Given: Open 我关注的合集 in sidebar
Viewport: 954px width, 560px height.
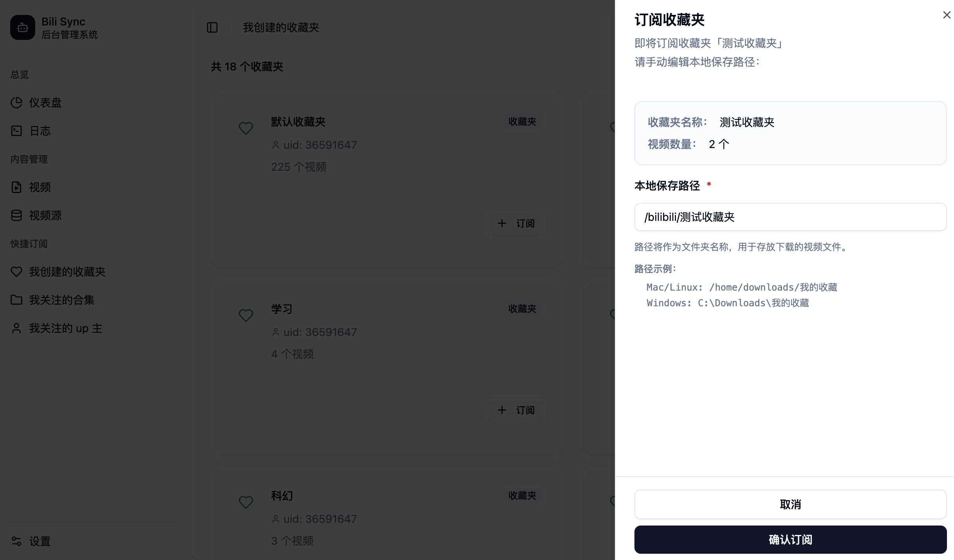Looking at the screenshot, I should pos(52,300).
